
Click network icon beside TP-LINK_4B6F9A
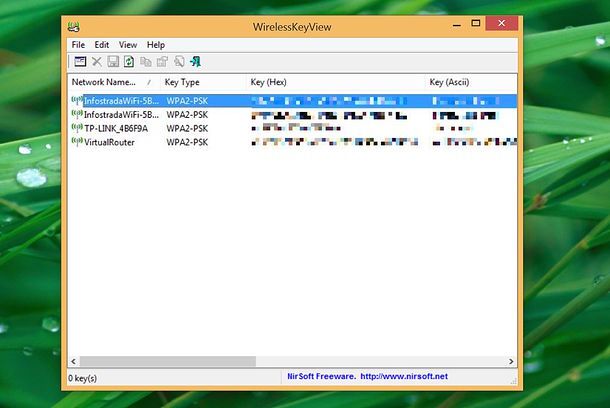point(77,128)
